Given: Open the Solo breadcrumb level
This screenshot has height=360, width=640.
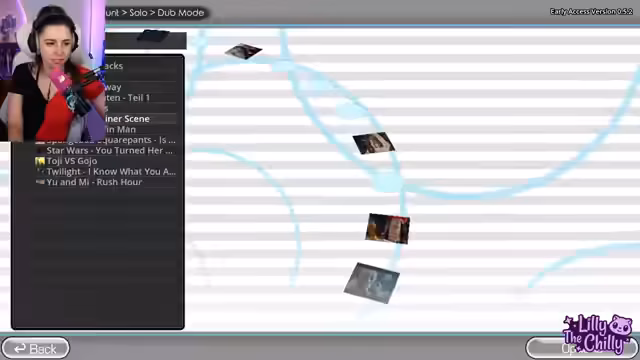Looking at the screenshot, I should coord(138,13).
